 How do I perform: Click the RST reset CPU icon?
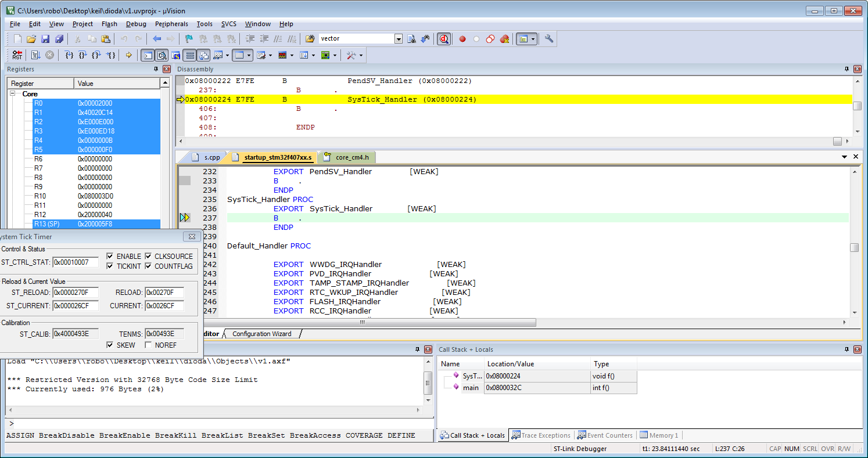click(x=17, y=55)
